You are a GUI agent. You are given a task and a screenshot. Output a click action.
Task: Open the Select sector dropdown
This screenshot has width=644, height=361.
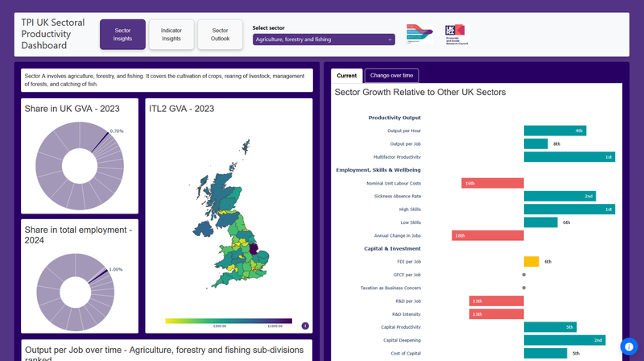pos(323,39)
